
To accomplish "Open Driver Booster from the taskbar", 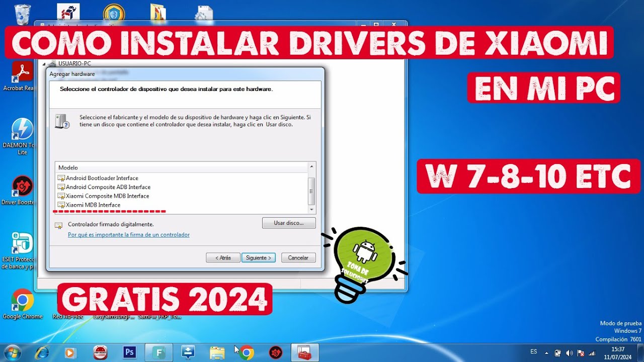I will click(276, 352).
